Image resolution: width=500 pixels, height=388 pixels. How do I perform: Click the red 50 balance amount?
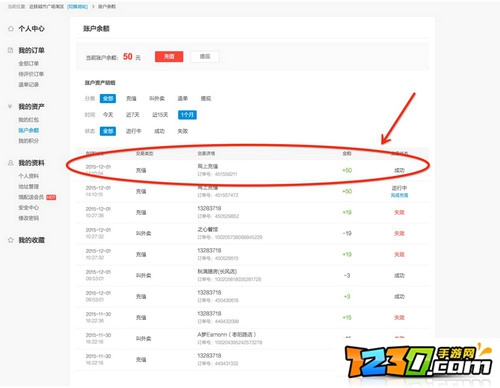pyautogui.click(x=128, y=56)
